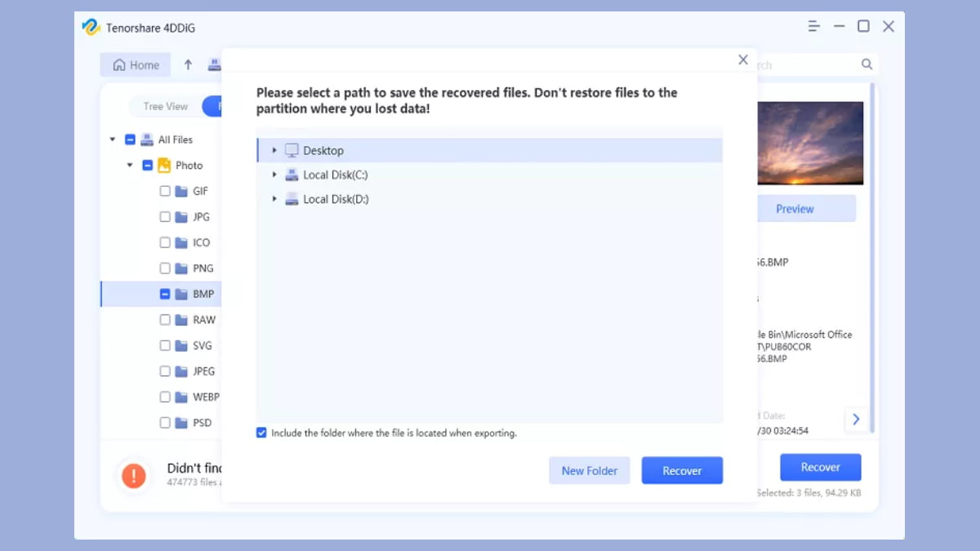Image resolution: width=980 pixels, height=551 pixels.
Task: Click the orange warning exclamation icon
Action: (x=133, y=475)
